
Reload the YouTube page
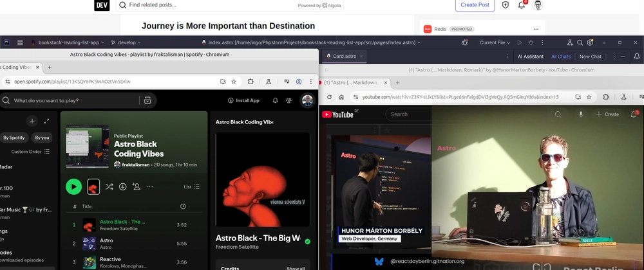[329, 97]
